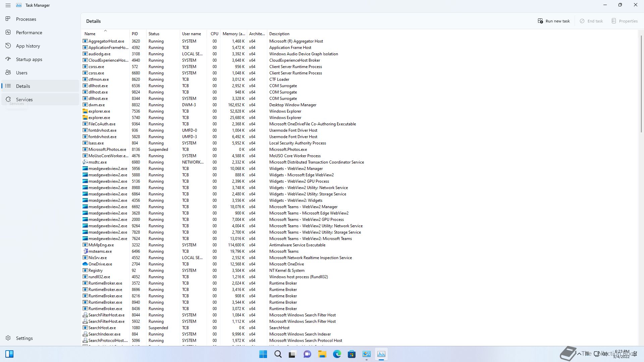Click the Run new task icon
Viewport: 644px width, 362px height.
click(x=540, y=21)
